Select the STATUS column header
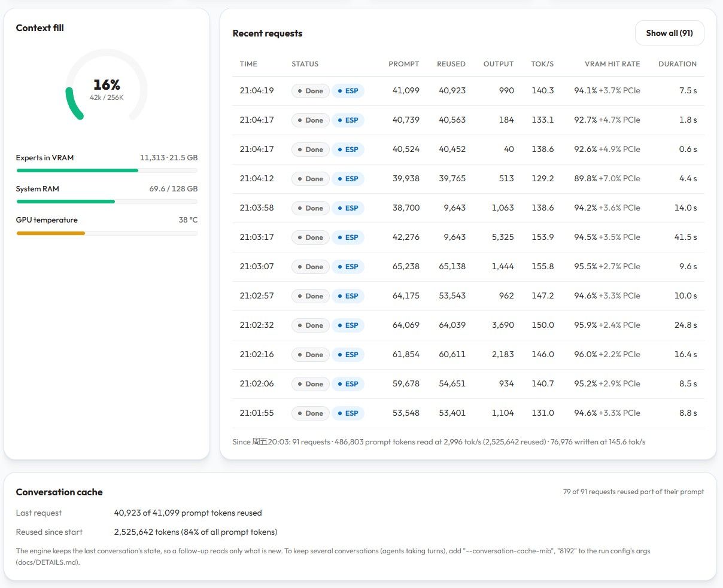The image size is (723, 588). click(x=305, y=64)
